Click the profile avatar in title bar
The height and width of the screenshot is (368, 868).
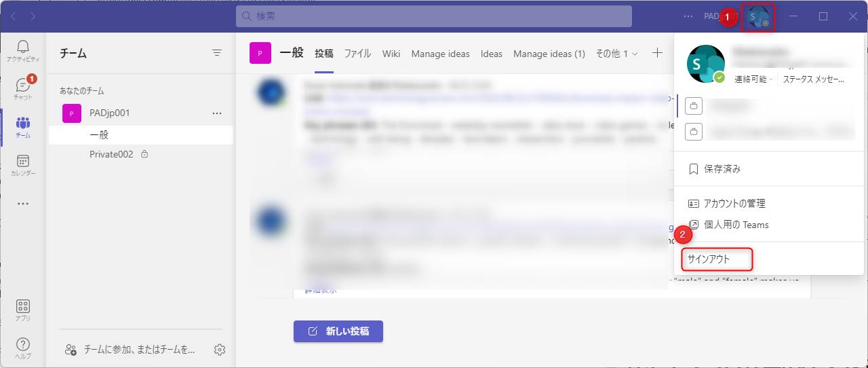[759, 16]
